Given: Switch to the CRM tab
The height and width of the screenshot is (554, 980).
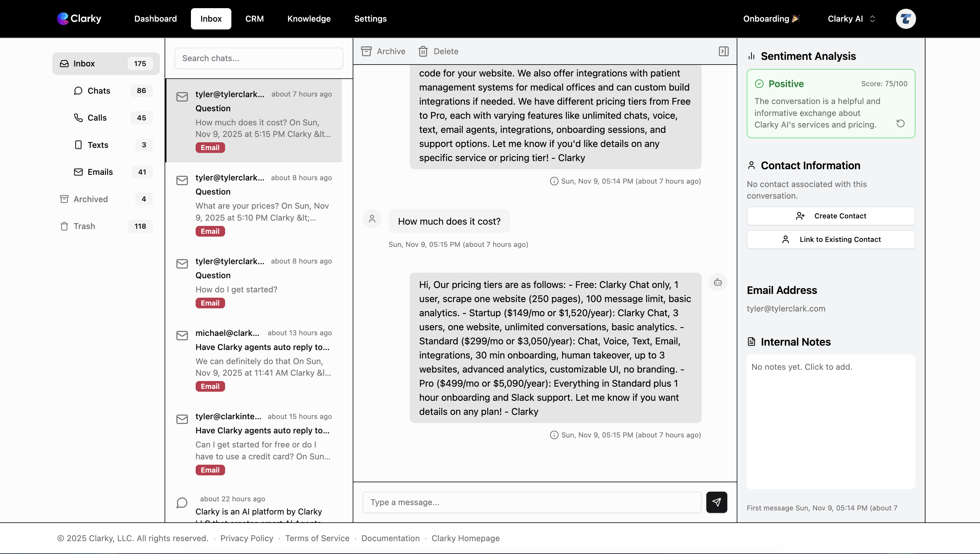Looking at the screenshot, I should click(x=254, y=19).
